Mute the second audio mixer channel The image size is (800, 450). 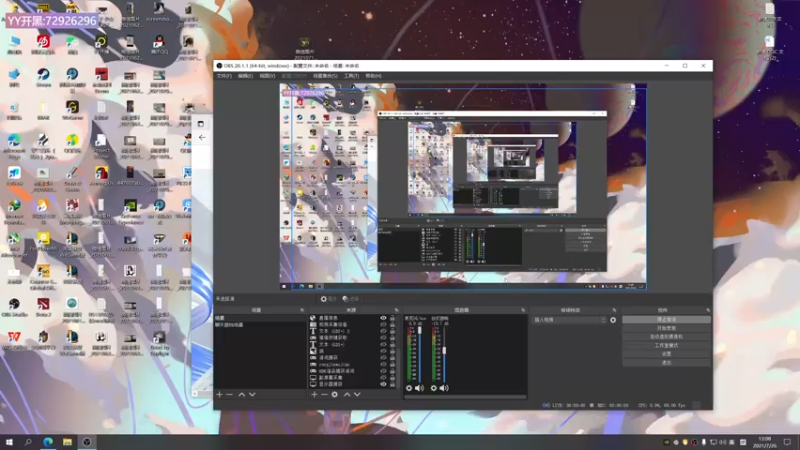click(x=444, y=388)
